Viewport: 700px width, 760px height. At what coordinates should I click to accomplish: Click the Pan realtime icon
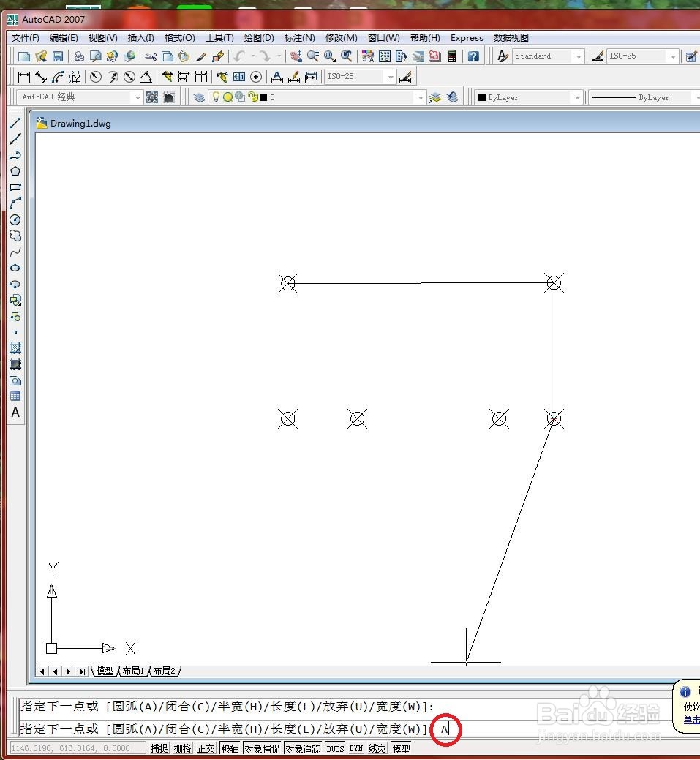pyautogui.click(x=296, y=56)
